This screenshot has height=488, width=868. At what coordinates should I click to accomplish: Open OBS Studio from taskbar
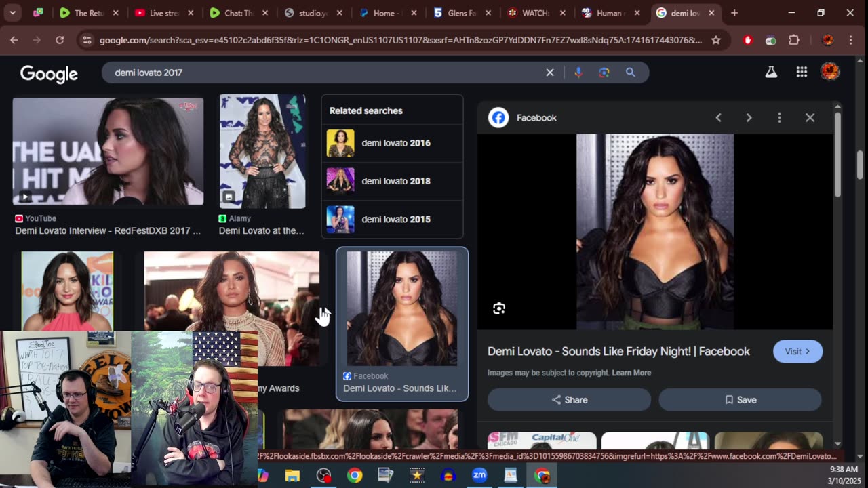click(x=323, y=476)
